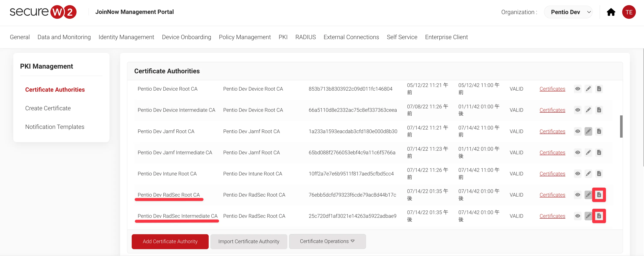Click the edit icon for Pentio Dev Intune Root CA
The width and height of the screenshot is (644, 256).
(588, 174)
